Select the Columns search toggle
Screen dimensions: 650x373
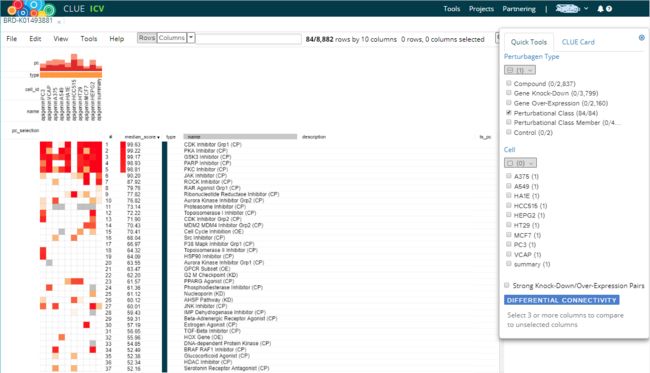172,38
